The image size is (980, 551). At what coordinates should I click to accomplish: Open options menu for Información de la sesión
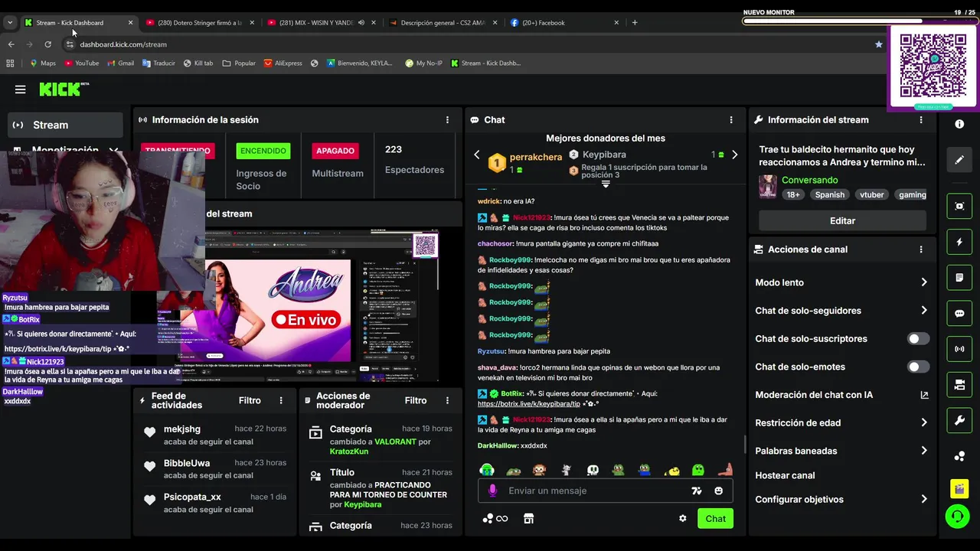point(447,120)
